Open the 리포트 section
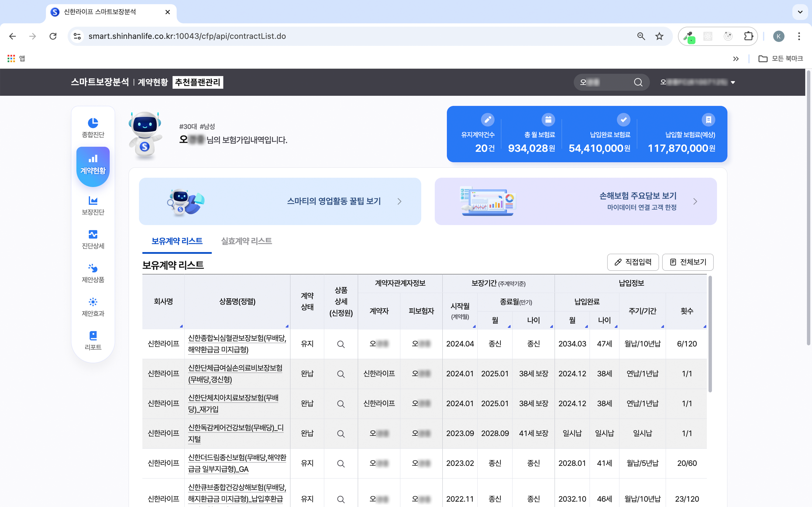The width and height of the screenshot is (812, 507). click(93, 340)
